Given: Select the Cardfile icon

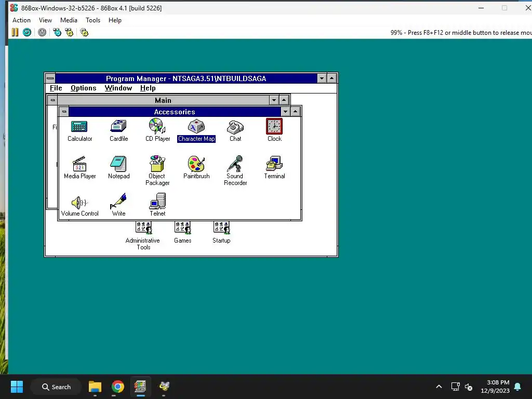Looking at the screenshot, I should 118,127.
